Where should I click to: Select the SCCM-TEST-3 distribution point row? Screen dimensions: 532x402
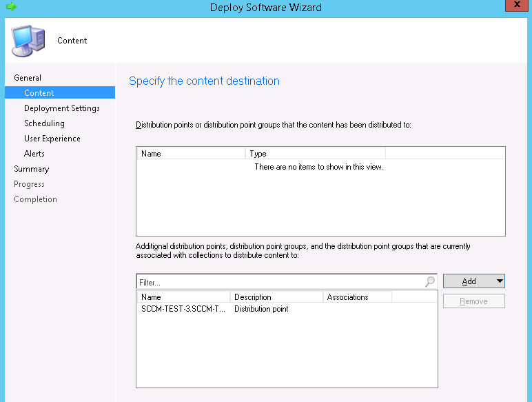point(183,309)
